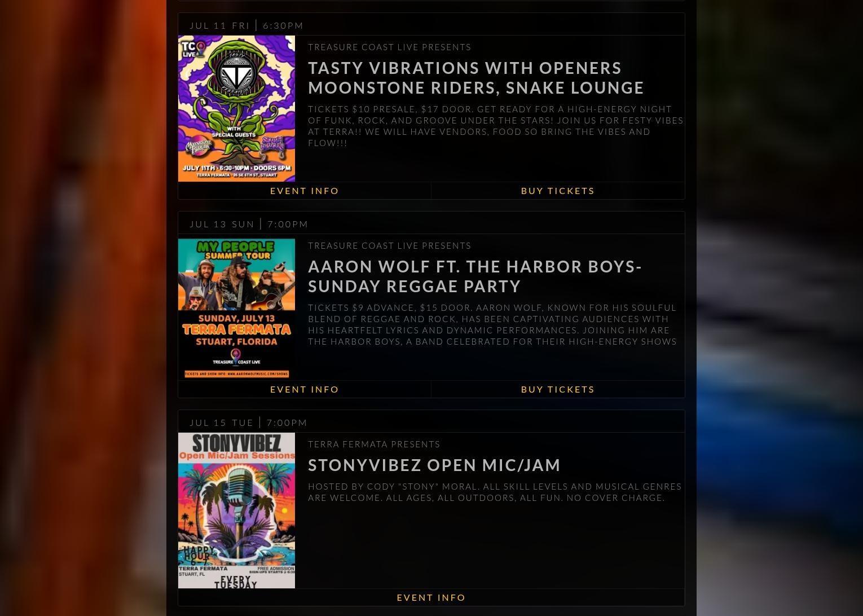863x616 pixels.
Task: Open Event Info for Tasty Vibrations show
Action: click(305, 191)
